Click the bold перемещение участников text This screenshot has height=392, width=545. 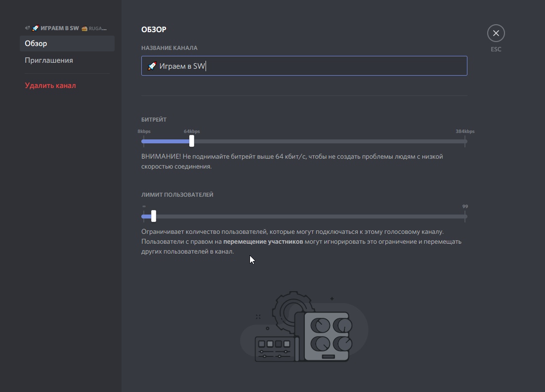point(263,242)
